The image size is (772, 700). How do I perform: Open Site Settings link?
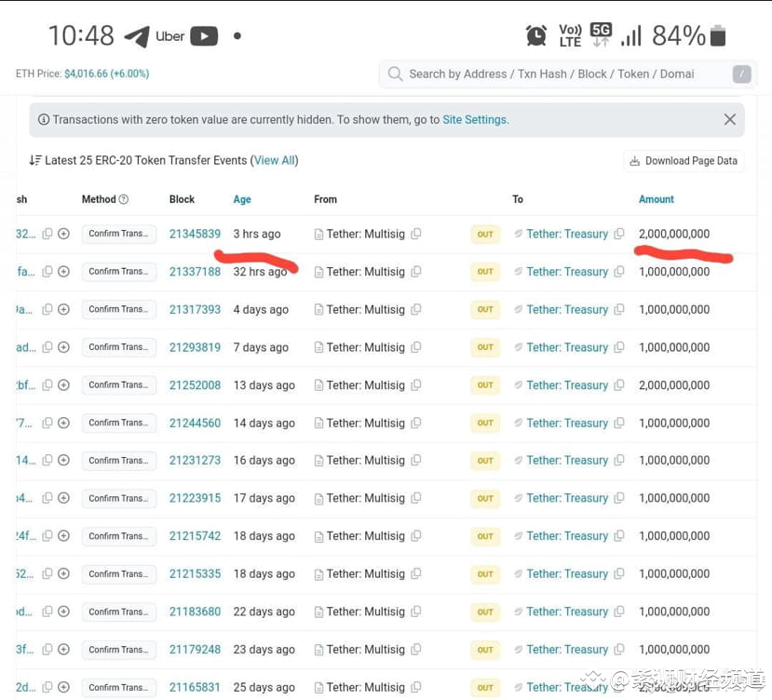coord(475,120)
